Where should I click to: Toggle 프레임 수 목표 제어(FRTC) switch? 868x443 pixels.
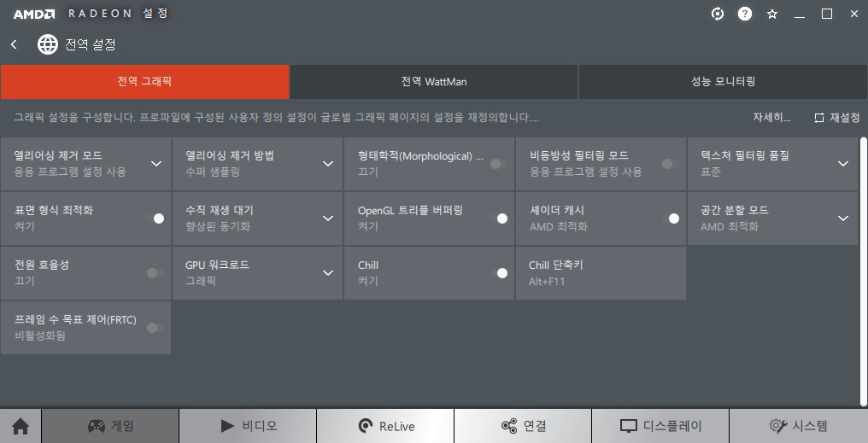(x=155, y=328)
